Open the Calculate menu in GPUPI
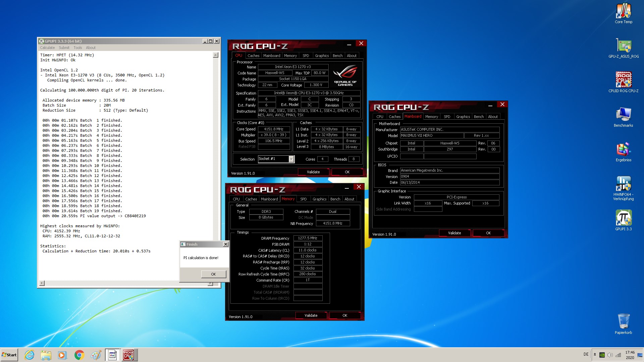The height and width of the screenshot is (362, 644). pyautogui.click(x=47, y=48)
